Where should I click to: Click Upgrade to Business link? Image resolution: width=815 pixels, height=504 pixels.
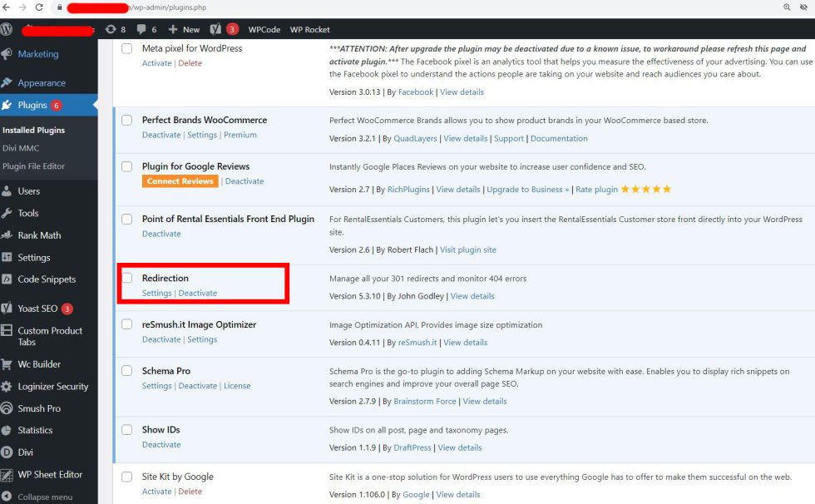click(x=527, y=190)
